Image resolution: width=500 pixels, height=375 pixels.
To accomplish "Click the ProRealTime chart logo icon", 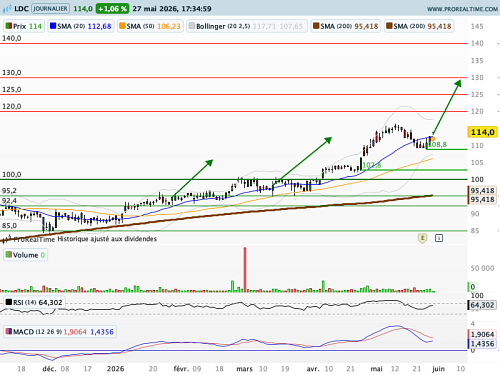I will click(7, 9).
